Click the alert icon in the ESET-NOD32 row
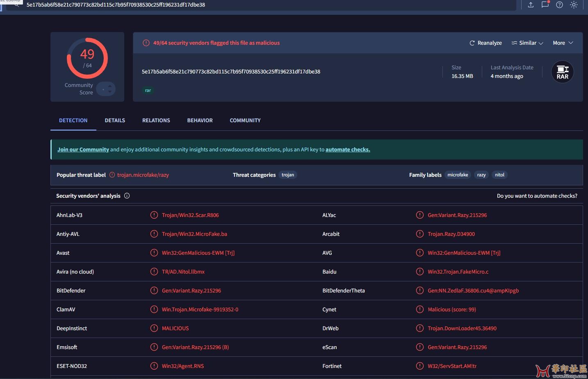The width and height of the screenshot is (588, 379). pyautogui.click(x=154, y=366)
